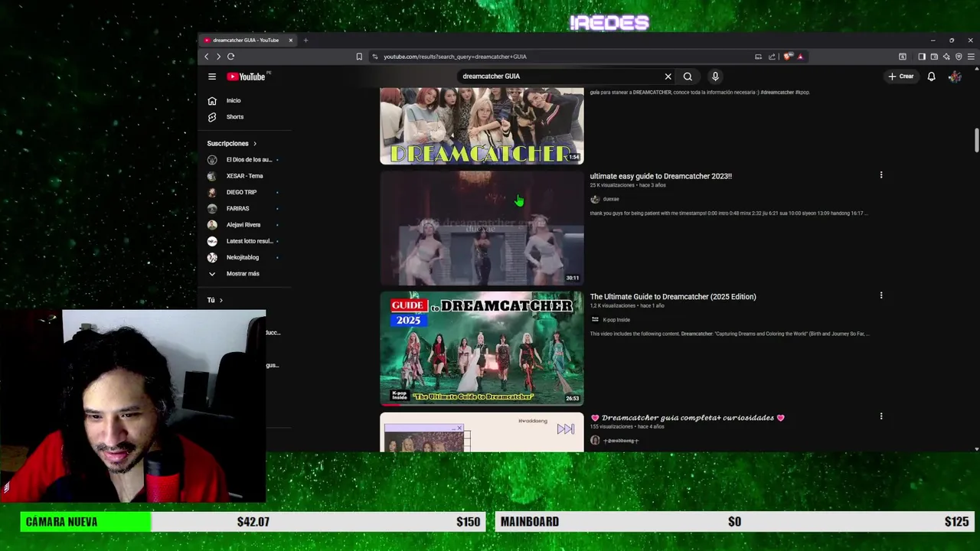Image resolution: width=980 pixels, height=551 pixels.
Task: Open options for ultimate easy guide video
Action: (x=881, y=175)
